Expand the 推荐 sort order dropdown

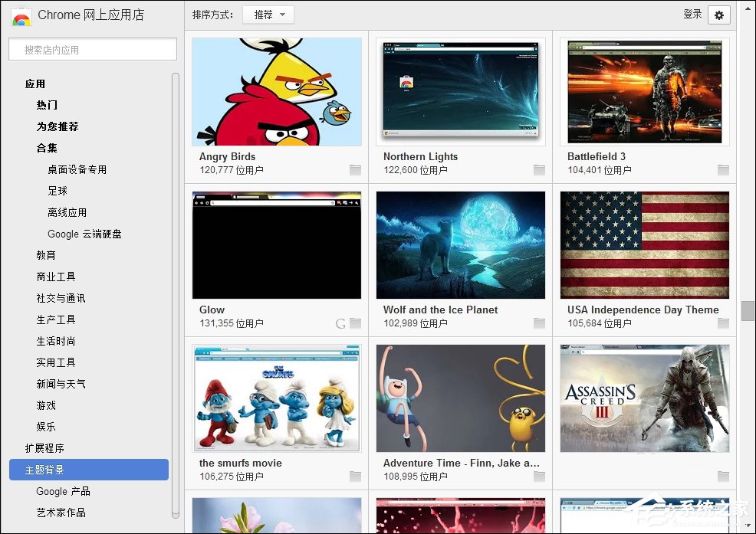click(x=268, y=15)
